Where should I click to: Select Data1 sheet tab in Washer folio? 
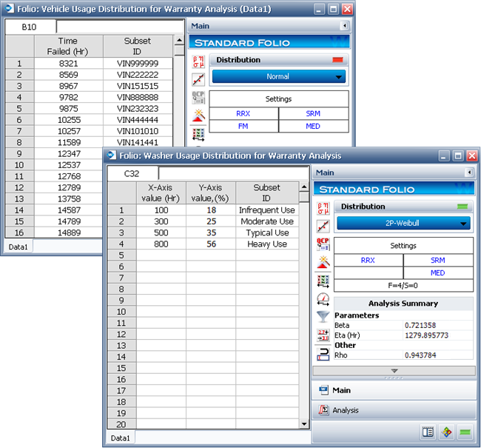click(x=121, y=438)
